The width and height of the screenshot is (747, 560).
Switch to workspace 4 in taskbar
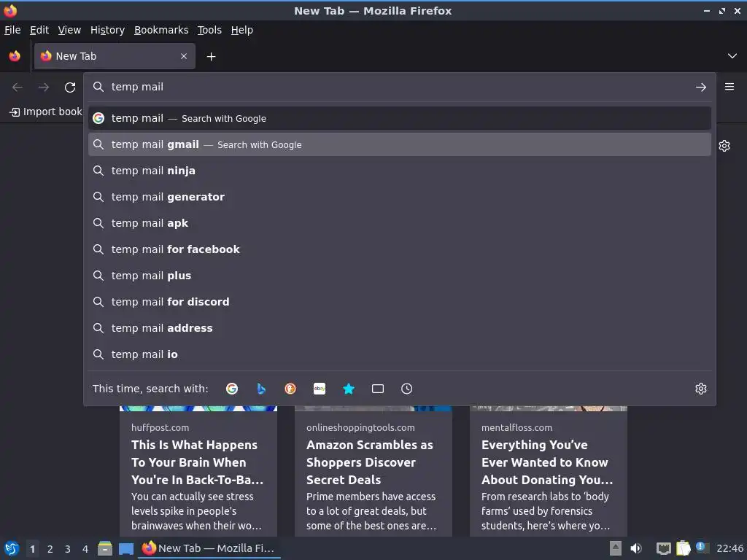coord(85,549)
